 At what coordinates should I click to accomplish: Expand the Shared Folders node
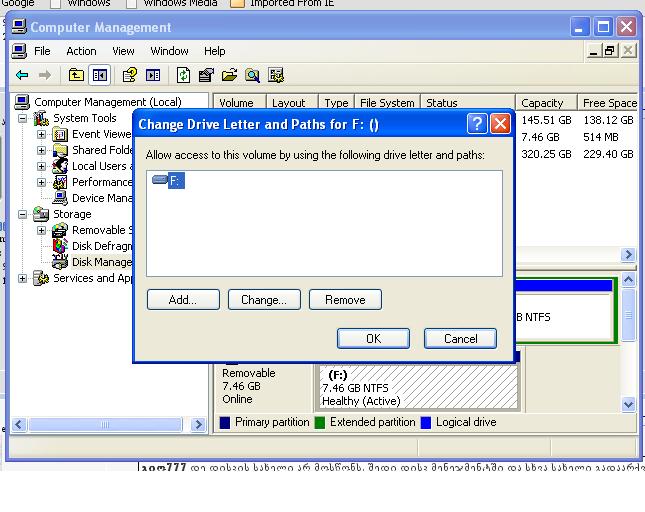(x=42, y=151)
